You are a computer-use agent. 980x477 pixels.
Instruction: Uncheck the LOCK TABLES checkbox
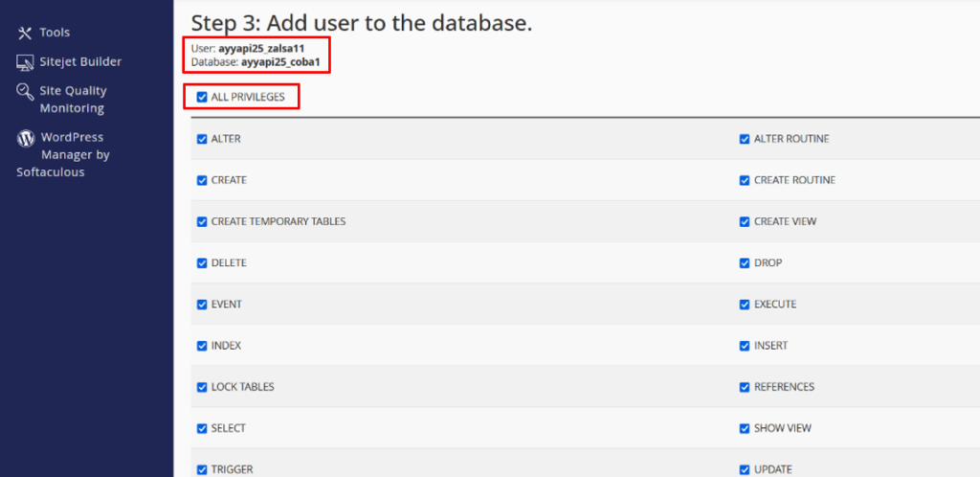tap(202, 387)
